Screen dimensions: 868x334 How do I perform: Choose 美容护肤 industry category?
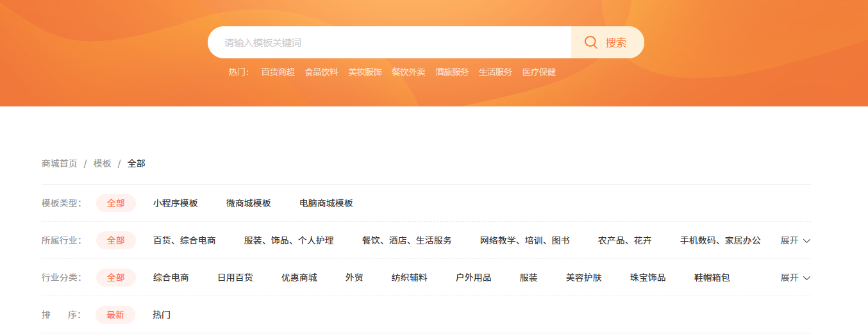pos(584,278)
